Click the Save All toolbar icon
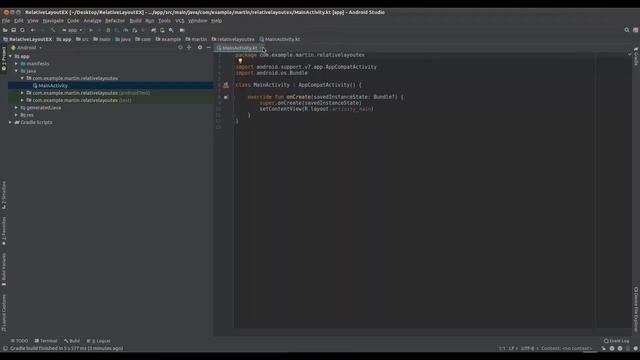Viewport: 640px width, 360px height. point(13,30)
